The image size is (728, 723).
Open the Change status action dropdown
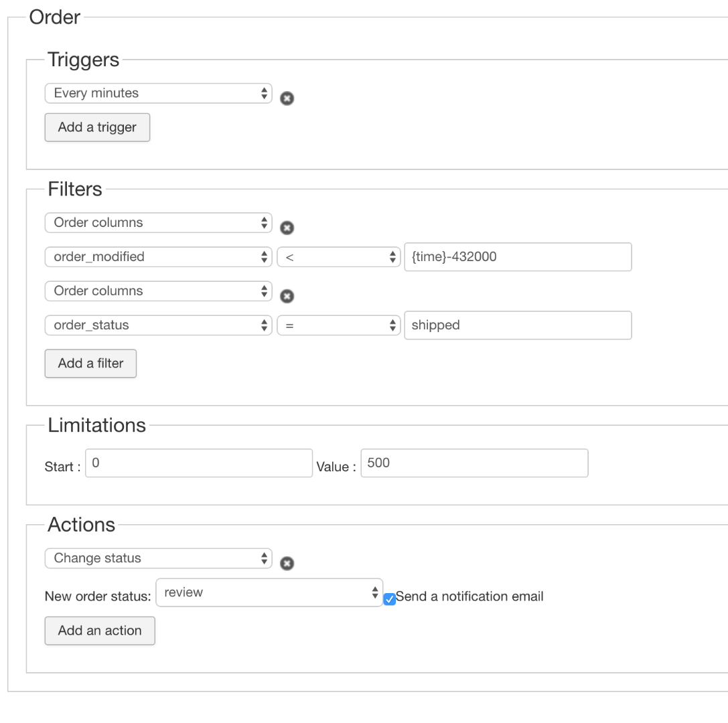[158, 558]
